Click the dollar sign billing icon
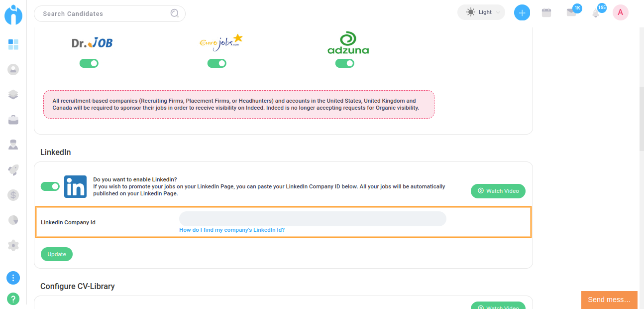The width and height of the screenshot is (644, 309). pyautogui.click(x=13, y=195)
